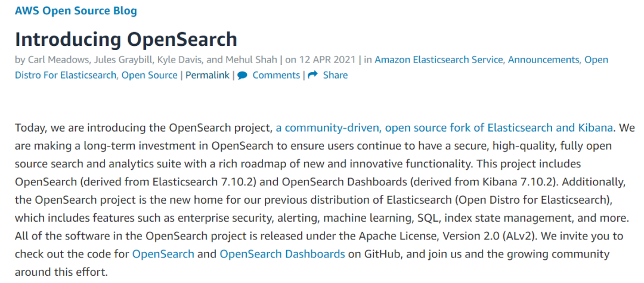Open the OpenSearch GitHub code link
Viewport: 644px width, 283px height.
click(x=163, y=254)
